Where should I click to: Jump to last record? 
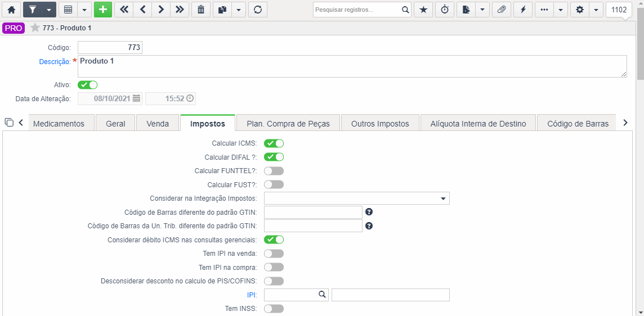click(x=180, y=10)
